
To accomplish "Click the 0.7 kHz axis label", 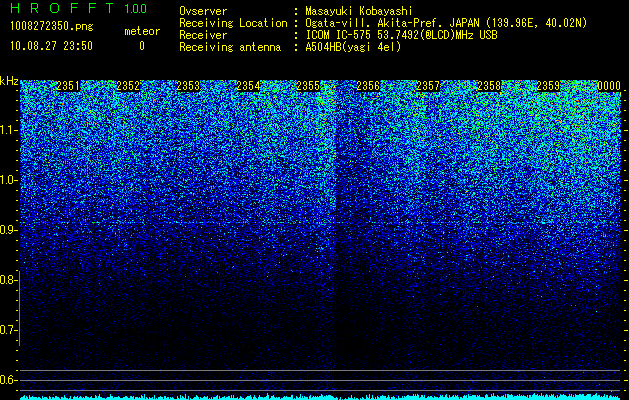I will click(8, 330).
